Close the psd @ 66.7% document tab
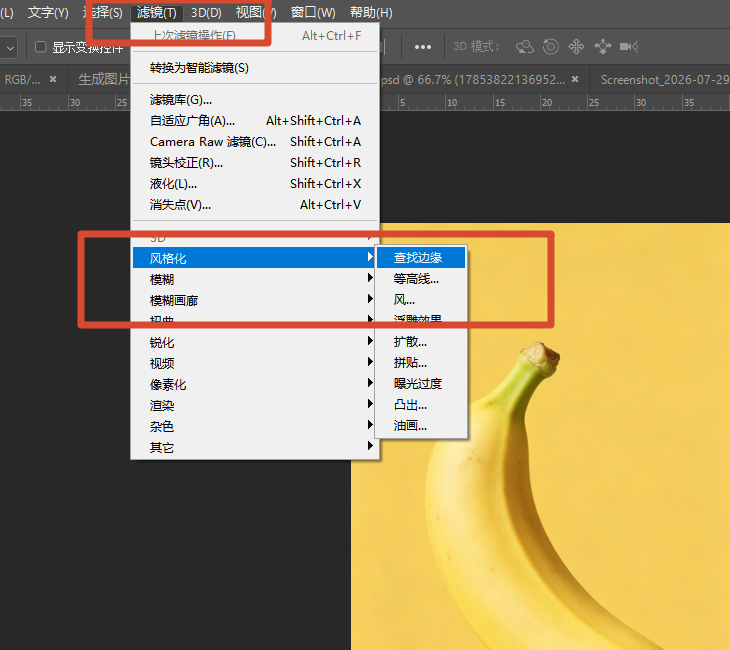The width and height of the screenshot is (730, 650). [575, 80]
